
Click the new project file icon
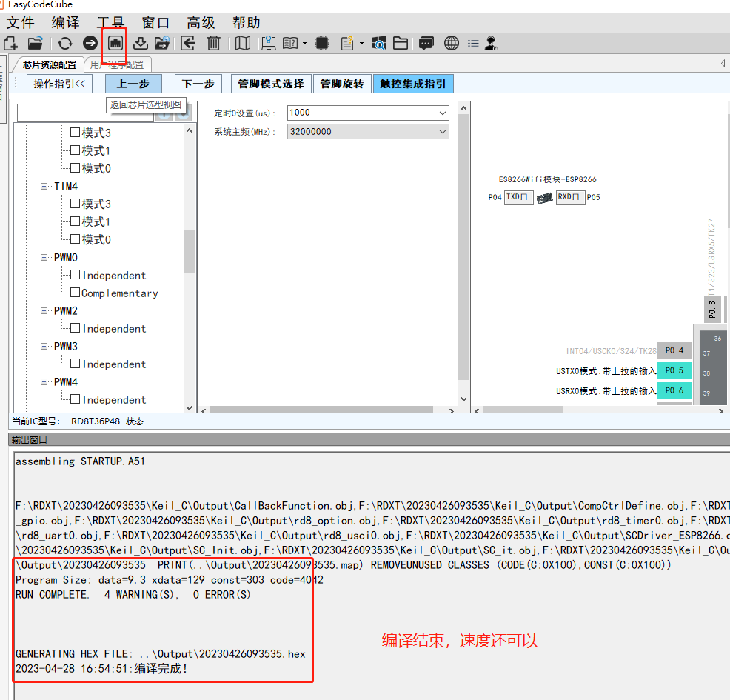point(10,43)
